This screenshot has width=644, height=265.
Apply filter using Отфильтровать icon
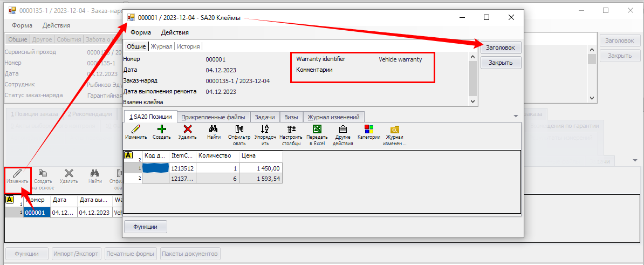[239, 129]
